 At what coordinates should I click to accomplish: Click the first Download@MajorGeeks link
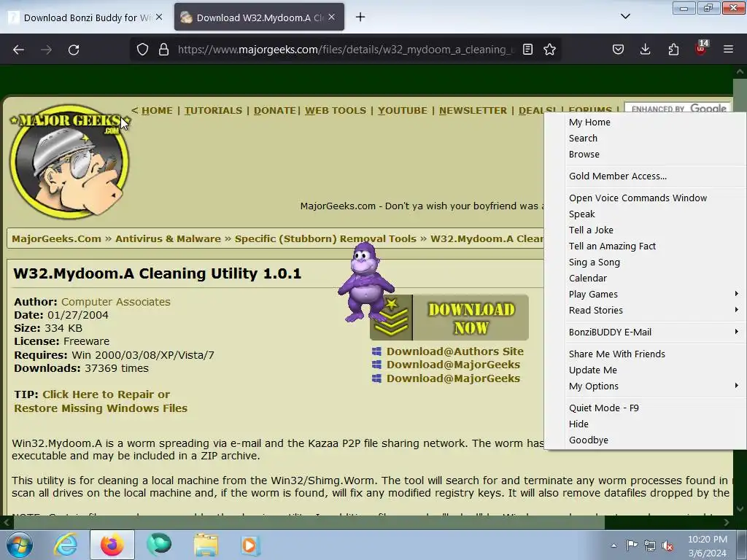click(x=453, y=365)
